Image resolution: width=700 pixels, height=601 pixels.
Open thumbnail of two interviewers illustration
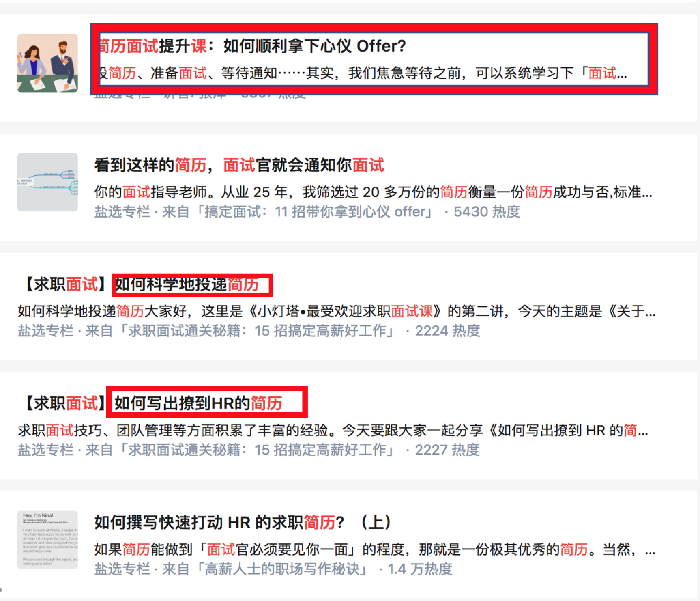pos(47,63)
